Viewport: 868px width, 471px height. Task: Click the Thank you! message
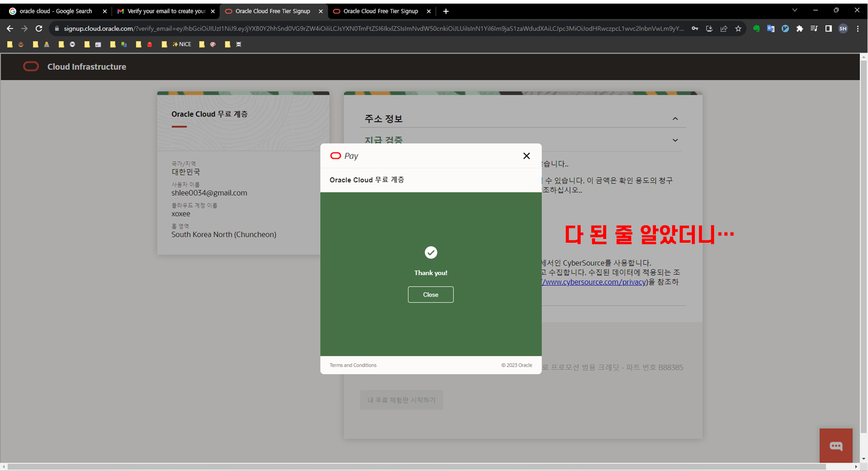tap(431, 273)
